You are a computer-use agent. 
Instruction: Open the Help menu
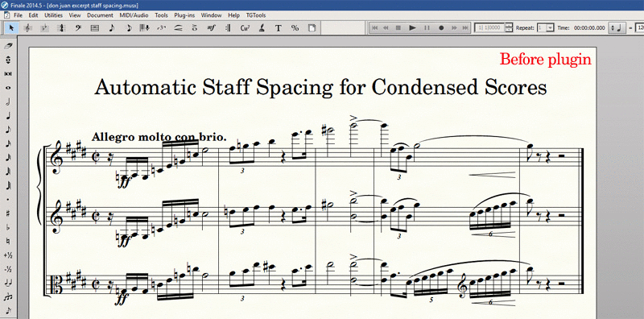(233, 15)
